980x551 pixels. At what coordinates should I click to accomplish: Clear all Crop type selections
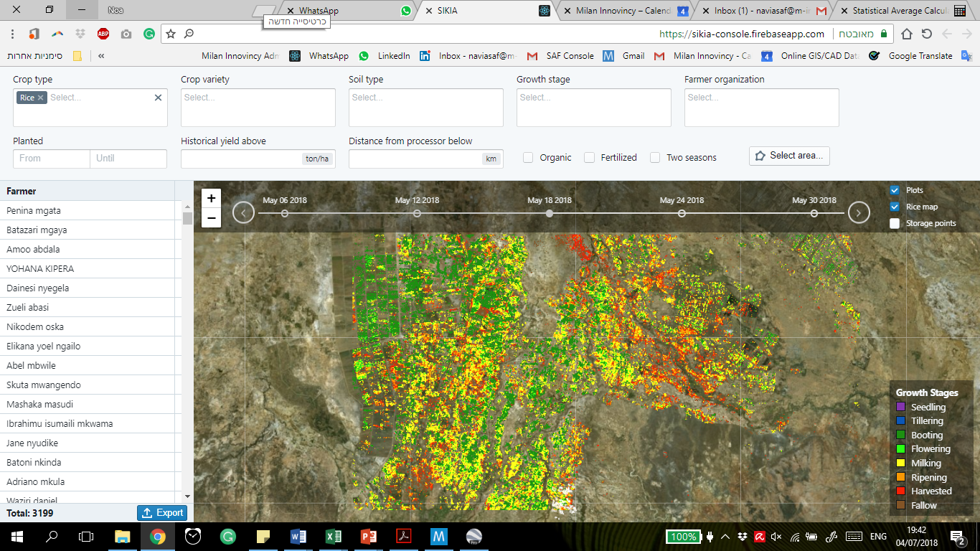point(158,98)
